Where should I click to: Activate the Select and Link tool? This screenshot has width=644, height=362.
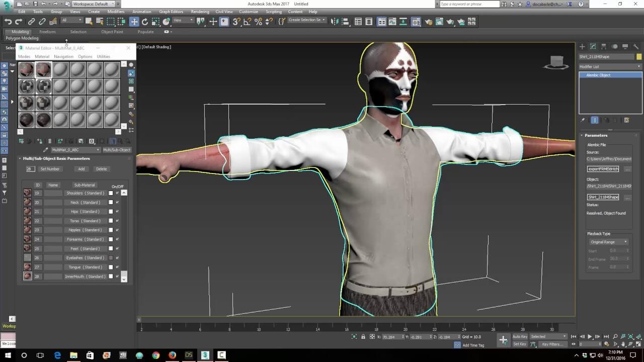pyautogui.click(x=31, y=22)
